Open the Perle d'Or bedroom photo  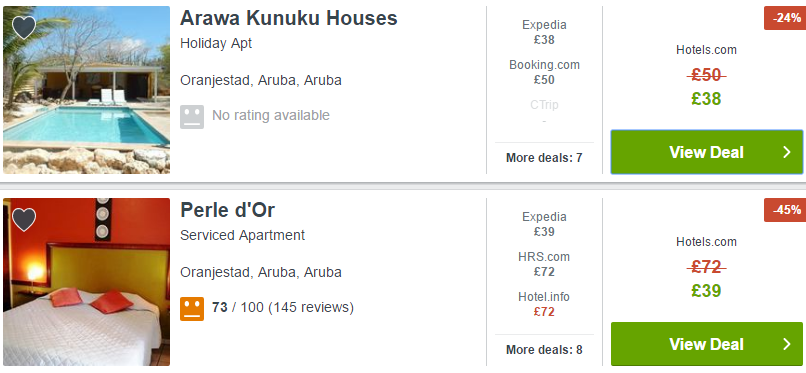(86, 282)
